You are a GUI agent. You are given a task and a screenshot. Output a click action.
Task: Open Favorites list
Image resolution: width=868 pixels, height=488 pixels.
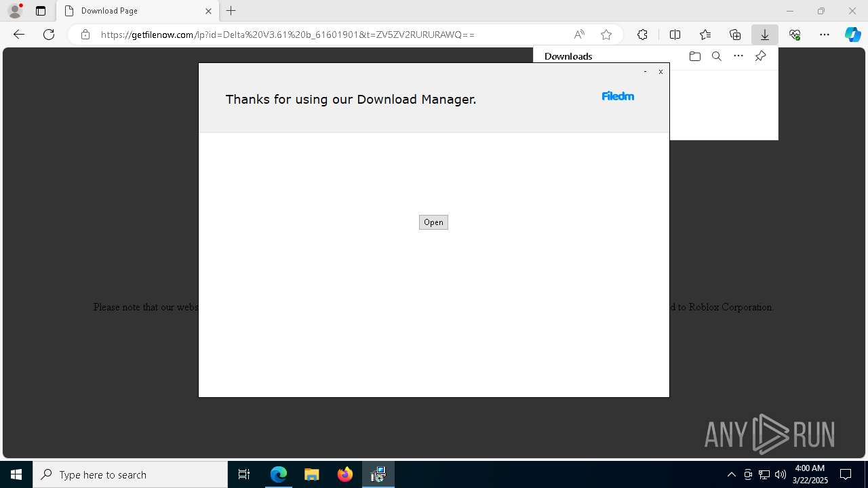pyautogui.click(x=705, y=35)
